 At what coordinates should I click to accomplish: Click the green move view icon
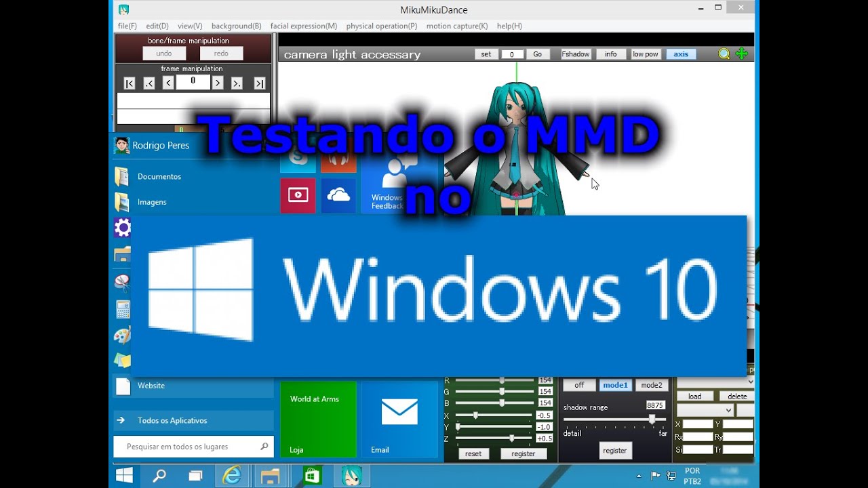tap(742, 54)
